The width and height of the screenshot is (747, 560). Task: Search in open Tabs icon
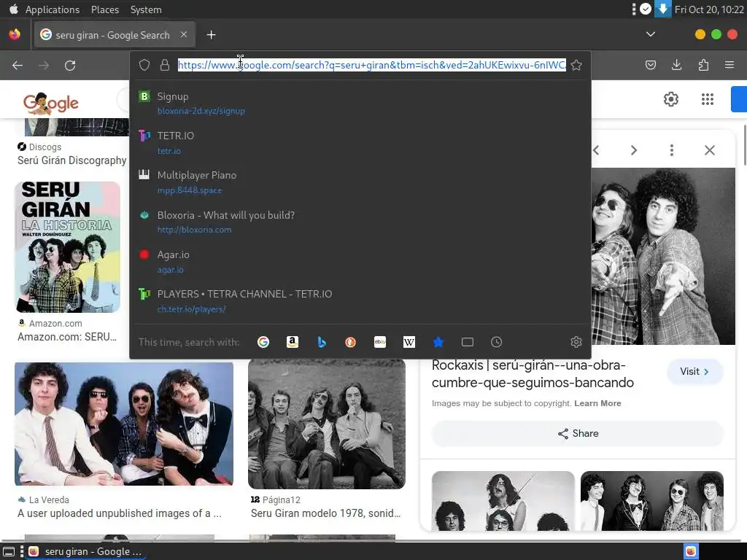[x=468, y=342]
